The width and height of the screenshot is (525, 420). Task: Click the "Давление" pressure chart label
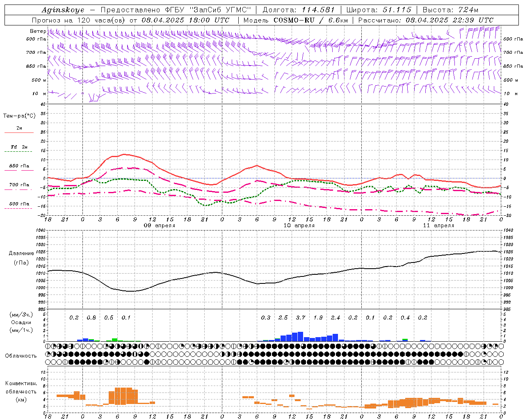coord(21,253)
